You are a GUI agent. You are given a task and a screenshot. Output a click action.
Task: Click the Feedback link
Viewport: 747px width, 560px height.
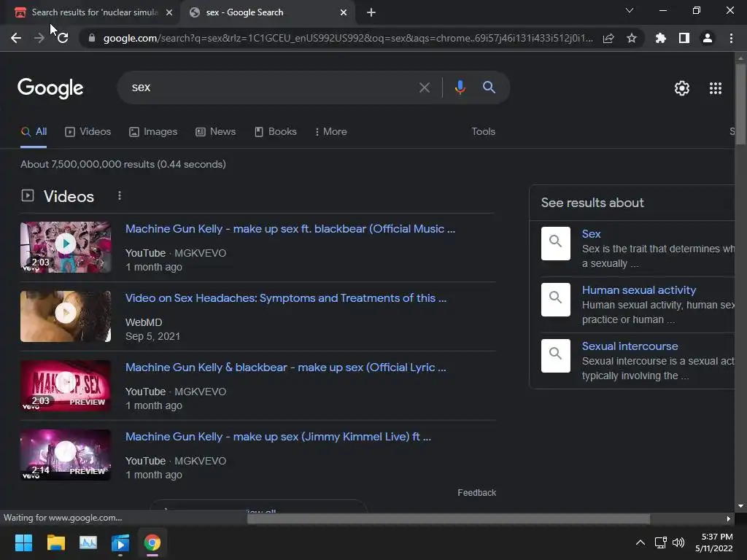tap(476, 493)
